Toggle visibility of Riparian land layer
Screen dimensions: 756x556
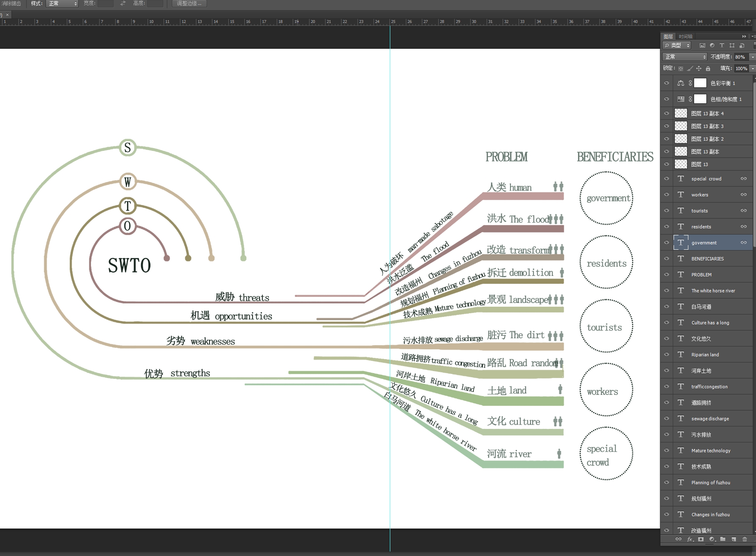point(667,354)
